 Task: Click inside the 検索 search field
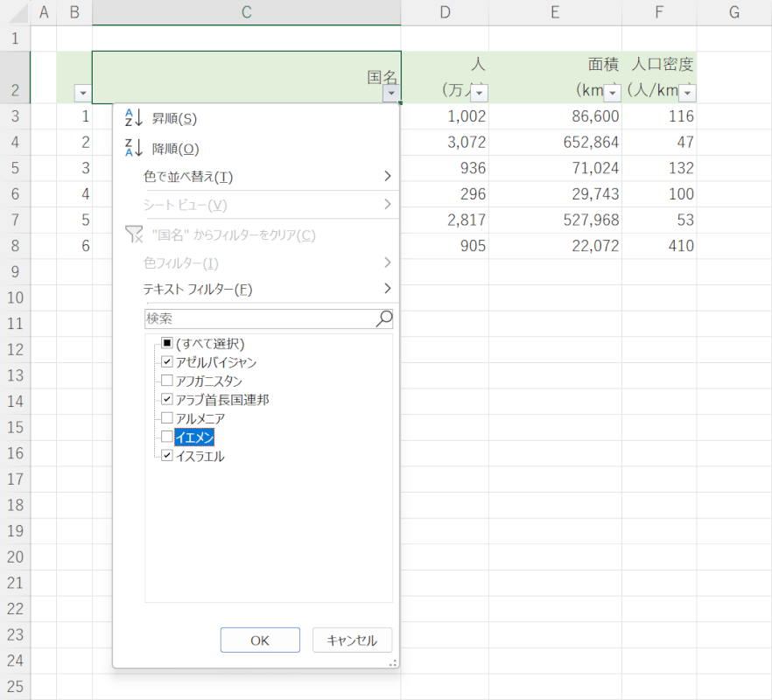click(258, 319)
